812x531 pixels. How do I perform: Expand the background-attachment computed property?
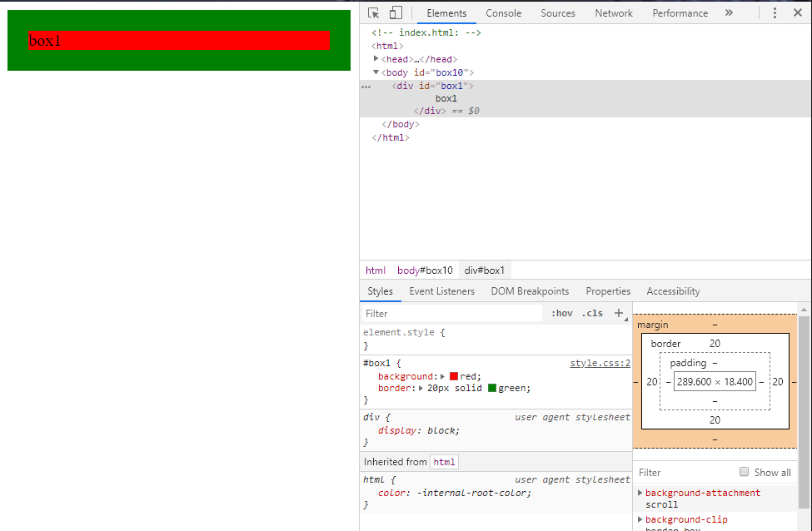click(x=640, y=493)
